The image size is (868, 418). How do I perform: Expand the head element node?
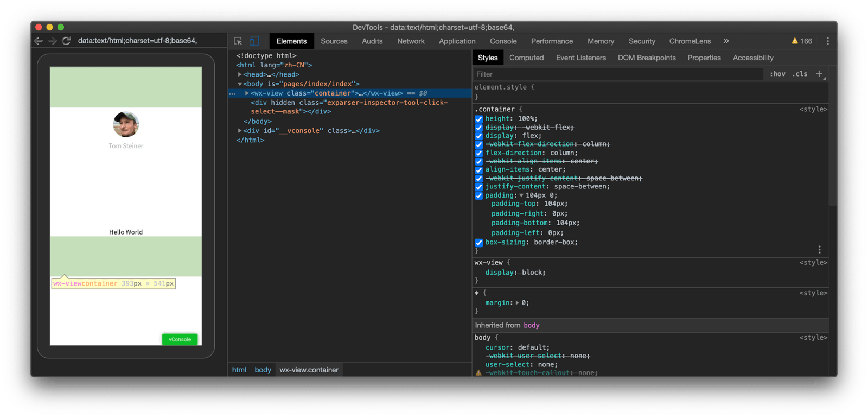tap(240, 74)
